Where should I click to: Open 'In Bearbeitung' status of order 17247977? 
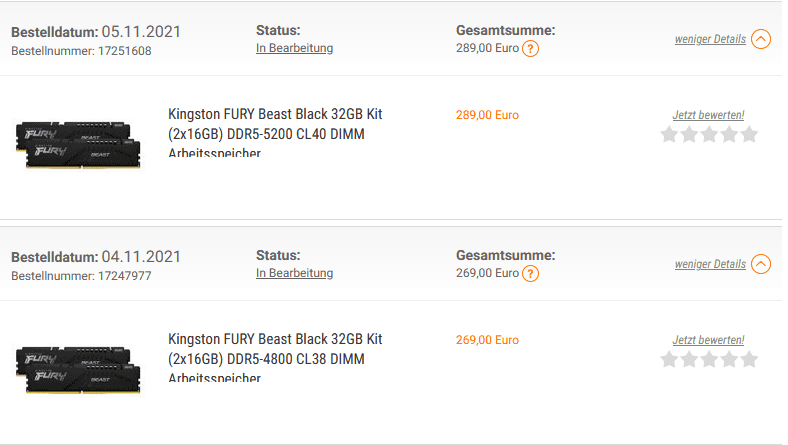(x=294, y=273)
